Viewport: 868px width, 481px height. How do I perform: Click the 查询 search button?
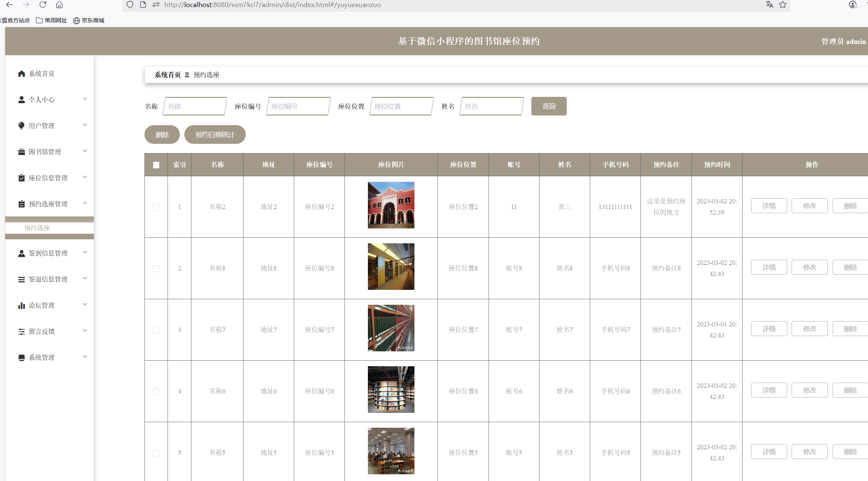(x=549, y=107)
